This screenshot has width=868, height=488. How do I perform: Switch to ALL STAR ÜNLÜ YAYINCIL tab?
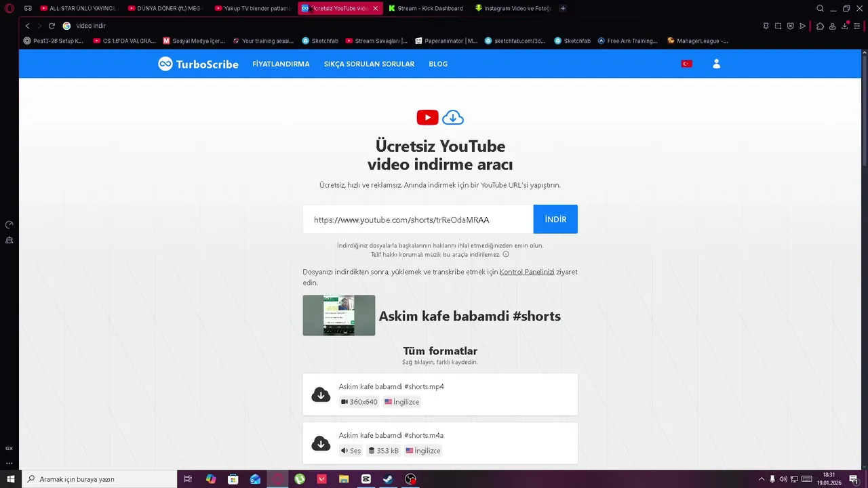(79, 8)
